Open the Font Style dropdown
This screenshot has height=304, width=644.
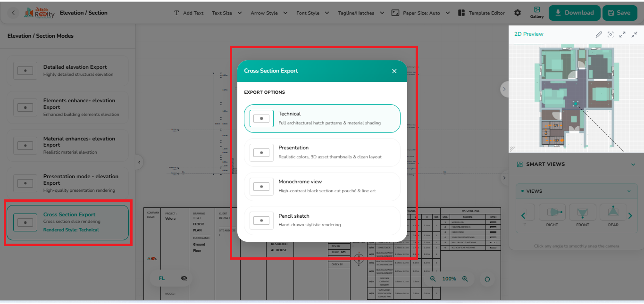tap(312, 13)
